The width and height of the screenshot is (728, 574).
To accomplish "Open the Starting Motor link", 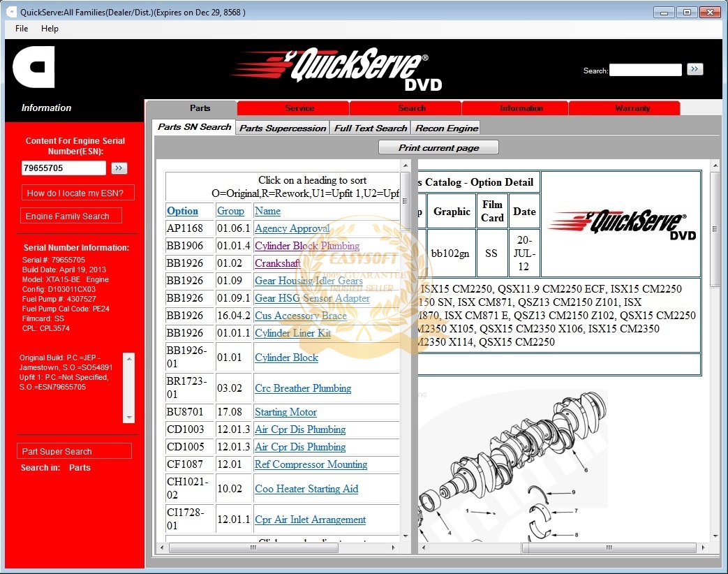I will point(285,412).
